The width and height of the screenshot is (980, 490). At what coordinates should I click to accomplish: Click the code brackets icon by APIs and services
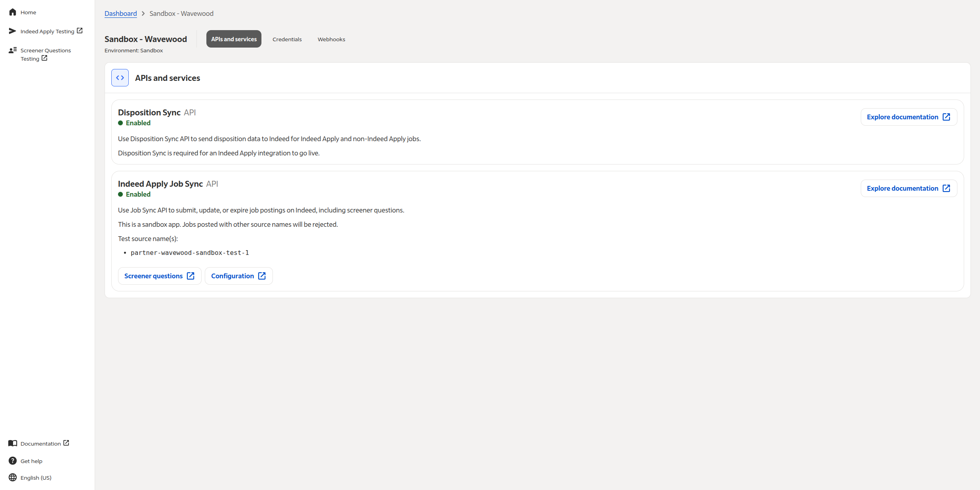(120, 78)
